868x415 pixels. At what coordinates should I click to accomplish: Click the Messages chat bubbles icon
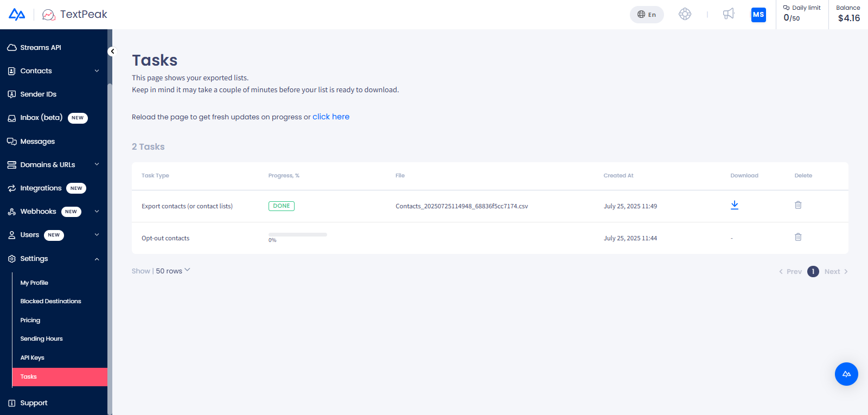11,142
